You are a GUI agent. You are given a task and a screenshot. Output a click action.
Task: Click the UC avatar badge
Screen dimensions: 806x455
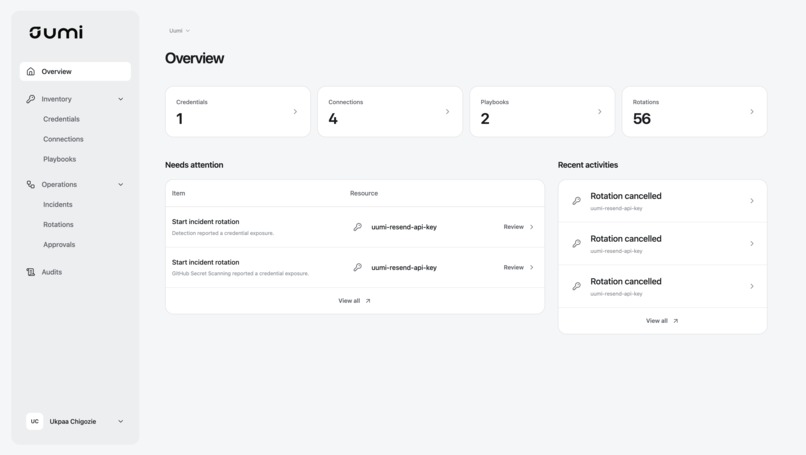click(34, 421)
